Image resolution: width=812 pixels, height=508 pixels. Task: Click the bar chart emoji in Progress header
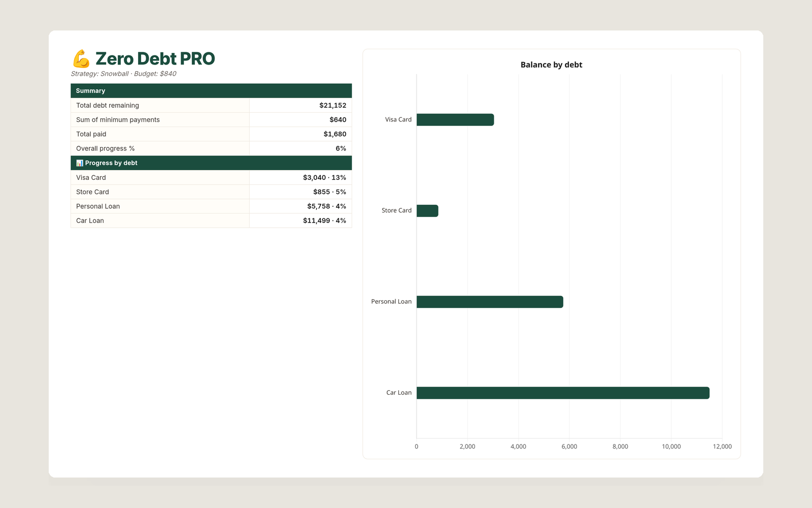(80, 163)
